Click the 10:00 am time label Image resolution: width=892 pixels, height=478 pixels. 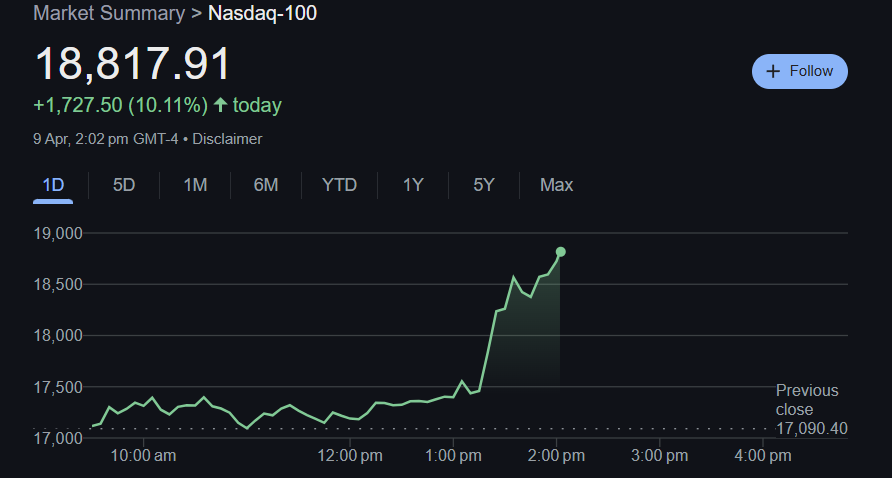pyautogui.click(x=143, y=456)
